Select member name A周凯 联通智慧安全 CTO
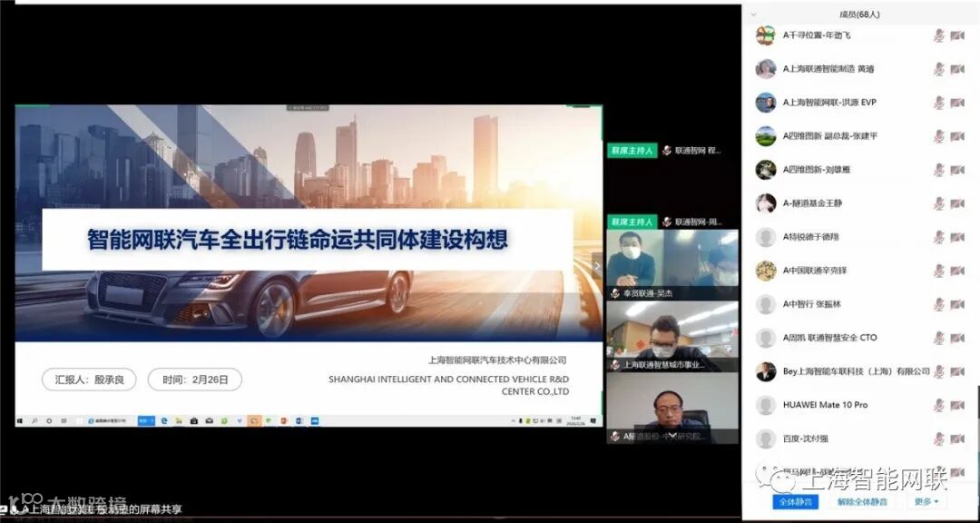 point(830,338)
